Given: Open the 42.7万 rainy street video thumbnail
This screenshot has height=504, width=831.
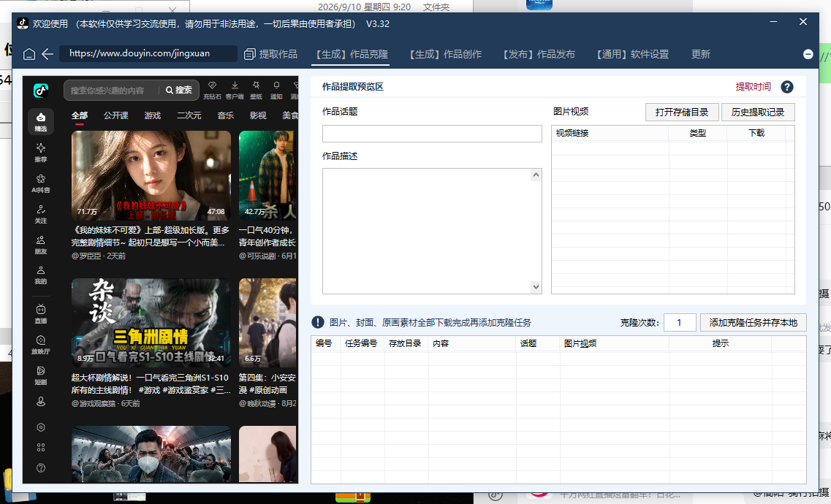Looking at the screenshot, I should (267, 175).
